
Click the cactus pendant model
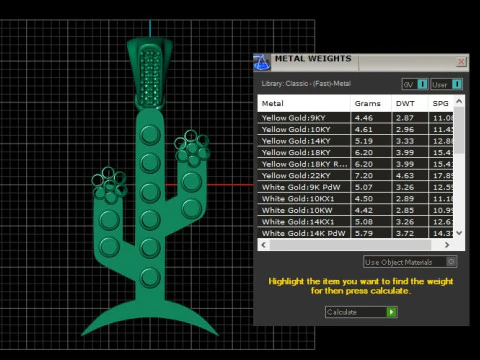pos(150,207)
